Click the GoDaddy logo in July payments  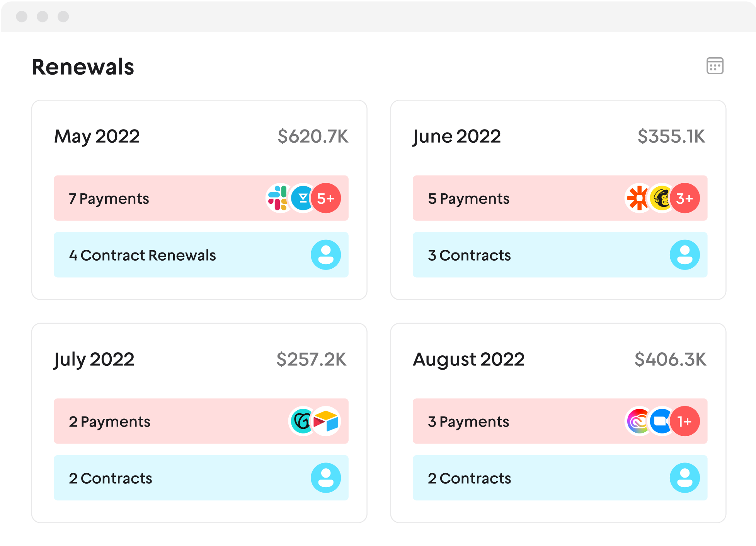click(302, 421)
